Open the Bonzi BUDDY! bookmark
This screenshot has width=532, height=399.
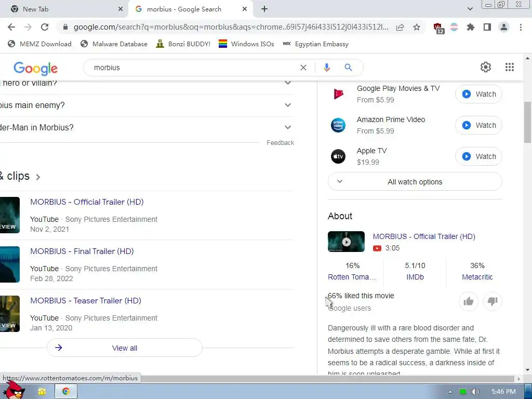point(183,44)
